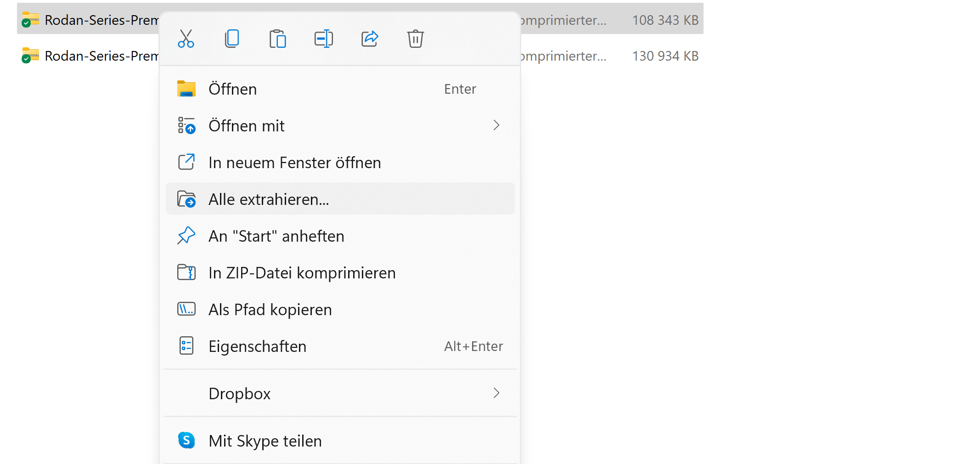
Task: Click the ZIP compress icon beside komprimieren
Action: 186,272
